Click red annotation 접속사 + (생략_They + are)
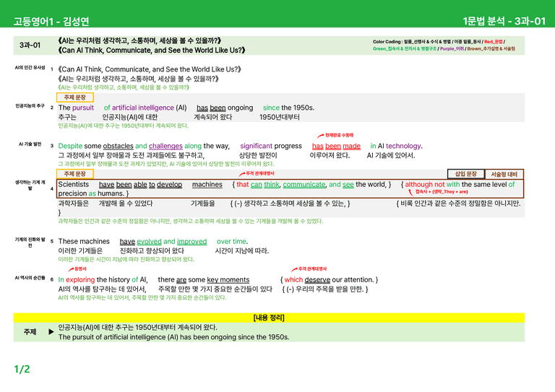Image resolution: width=555 pixels, height=392 pixels. [442, 191]
